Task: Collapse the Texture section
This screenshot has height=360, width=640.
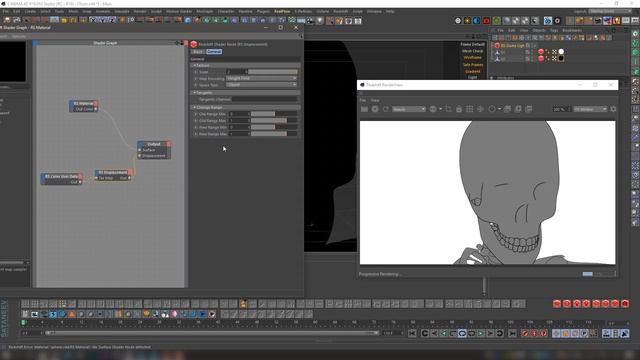Action: pyautogui.click(x=246, y=65)
